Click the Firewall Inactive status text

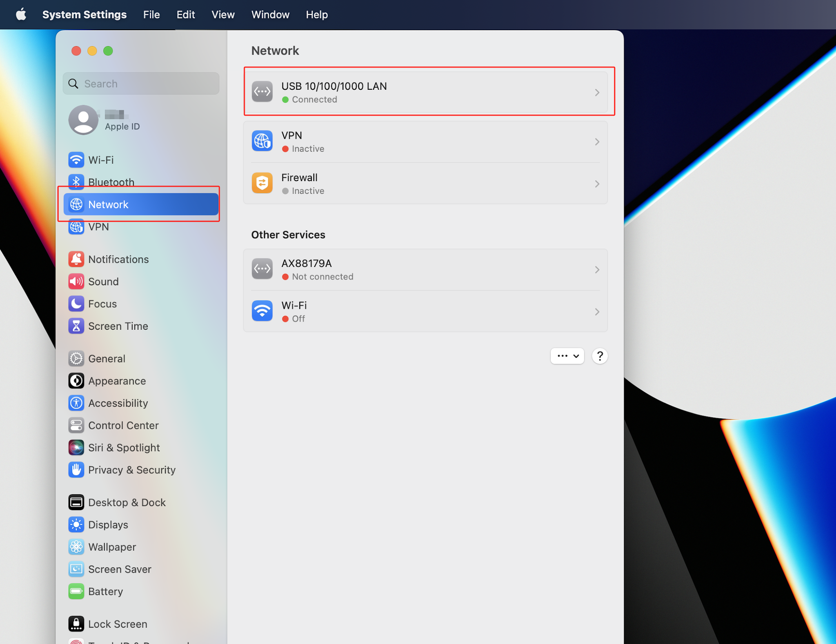click(x=308, y=191)
